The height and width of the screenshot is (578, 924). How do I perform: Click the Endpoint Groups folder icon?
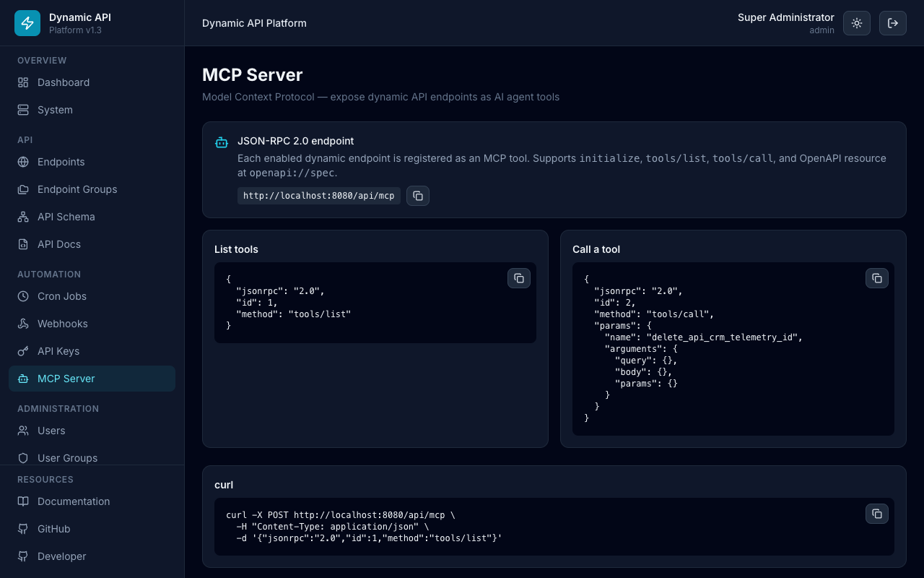point(23,189)
